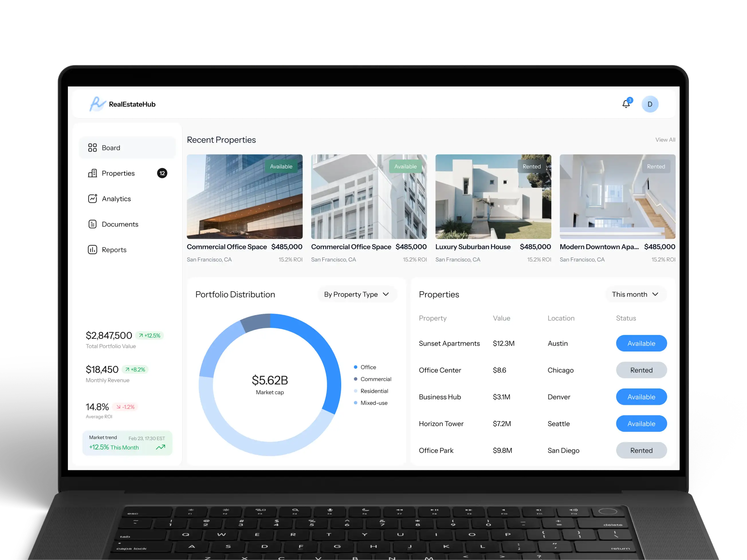Click the Commercial legend entry

(376, 379)
